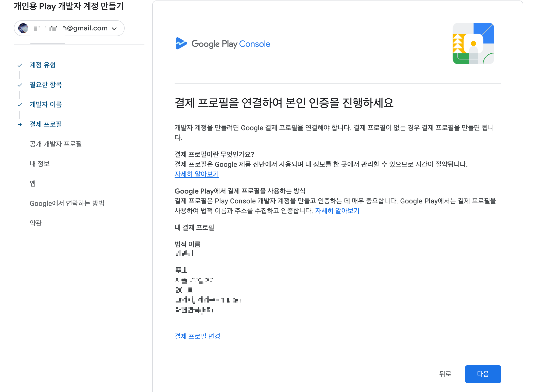
Task: Click checkmark icon beside 계정 유형
Action: (x=20, y=65)
